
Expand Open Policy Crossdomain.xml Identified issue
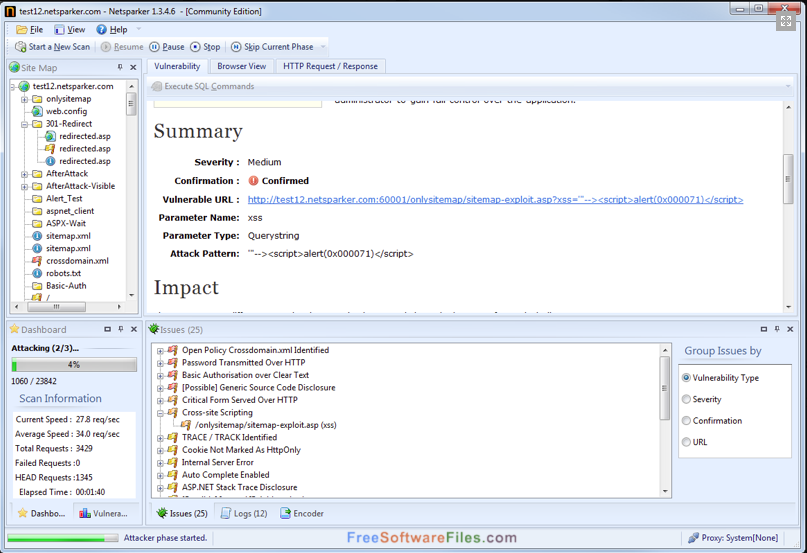coord(160,351)
